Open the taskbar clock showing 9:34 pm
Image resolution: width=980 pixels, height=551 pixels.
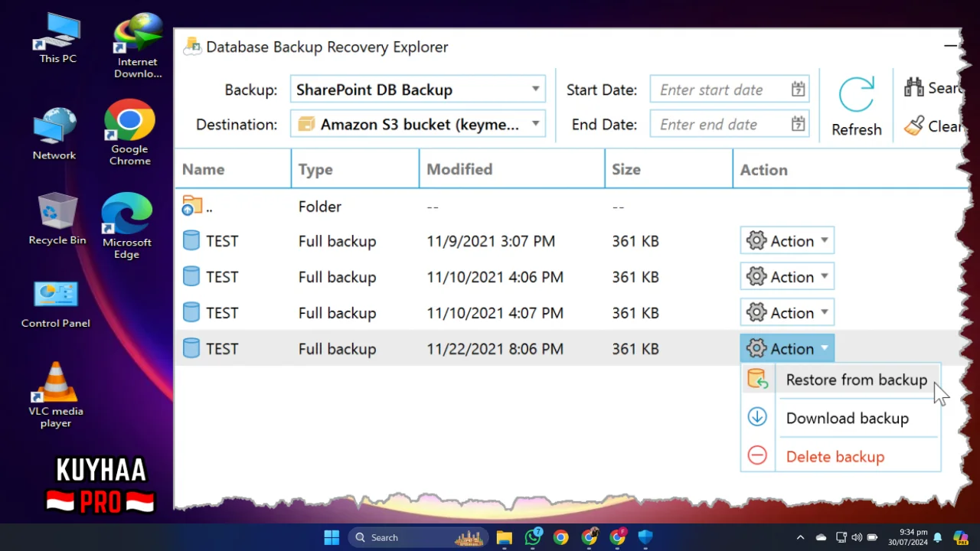pyautogui.click(x=907, y=537)
